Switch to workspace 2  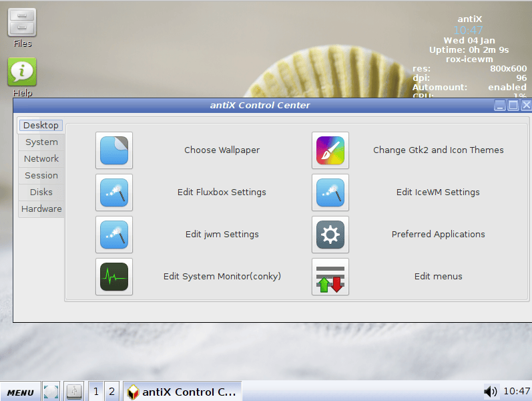click(x=111, y=392)
